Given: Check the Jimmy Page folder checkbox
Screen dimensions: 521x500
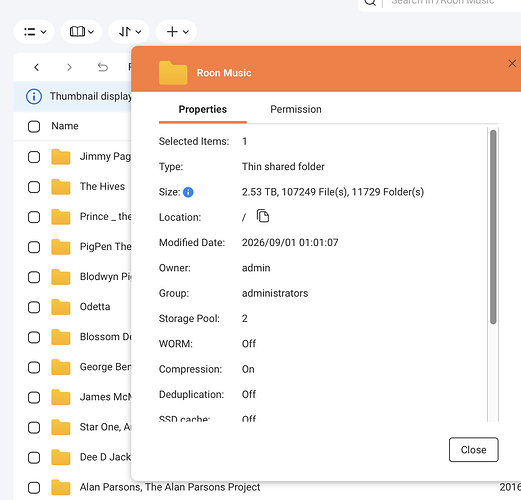Looking at the screenshot, I should (x=34, y=157).
